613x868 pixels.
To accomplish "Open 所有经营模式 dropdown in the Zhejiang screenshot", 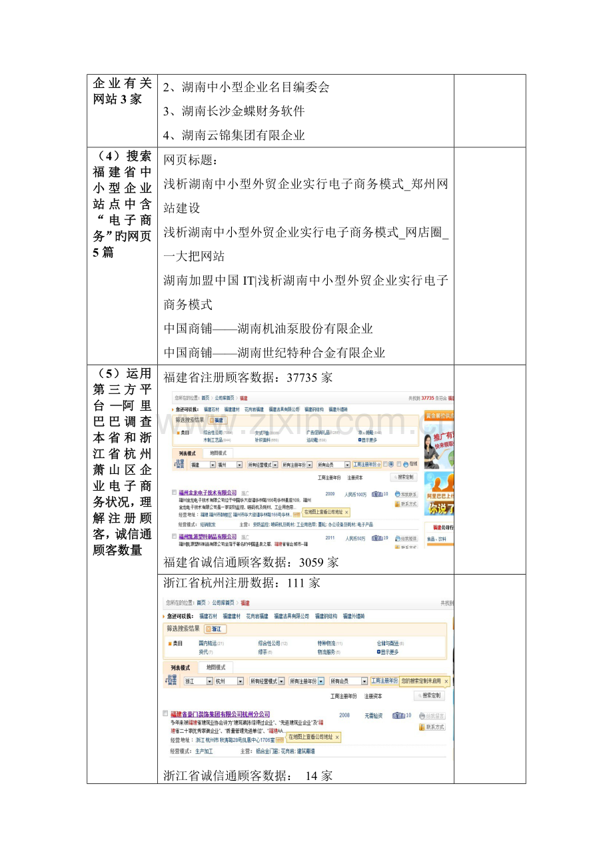I will coord(267,681).
